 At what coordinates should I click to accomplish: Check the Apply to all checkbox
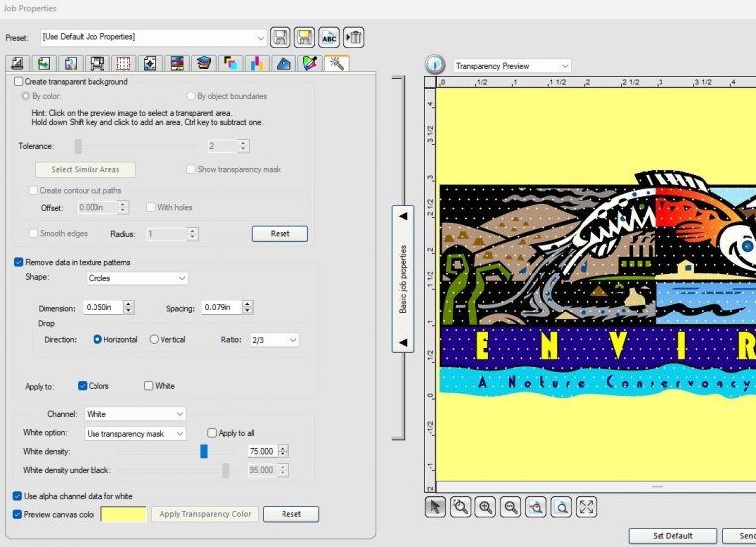click(x=212, y=433)
